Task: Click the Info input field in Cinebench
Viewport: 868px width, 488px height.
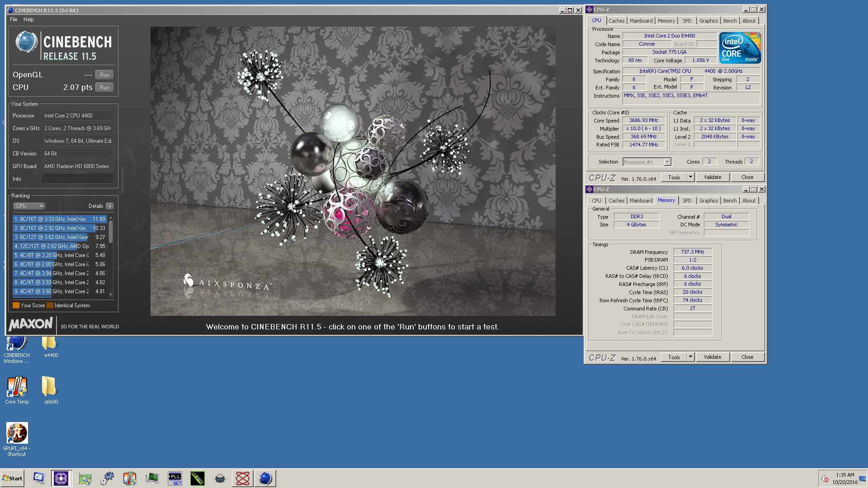Action: point(78,179)
